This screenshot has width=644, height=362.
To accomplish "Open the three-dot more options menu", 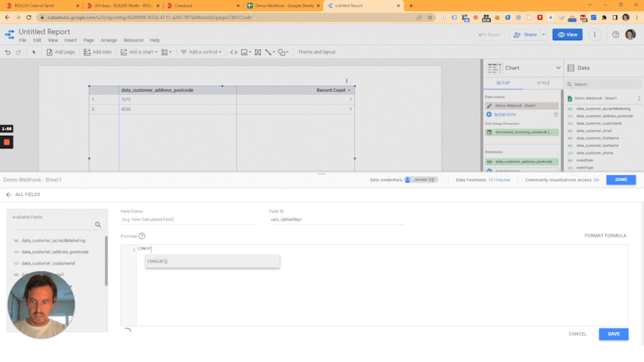I will click(594, 35).
